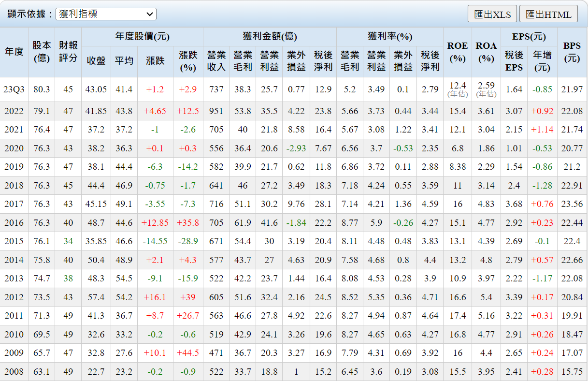588x381 pixels.
Task: Click the 漲跌(%) column header
Action: click(x=188, y=61)
